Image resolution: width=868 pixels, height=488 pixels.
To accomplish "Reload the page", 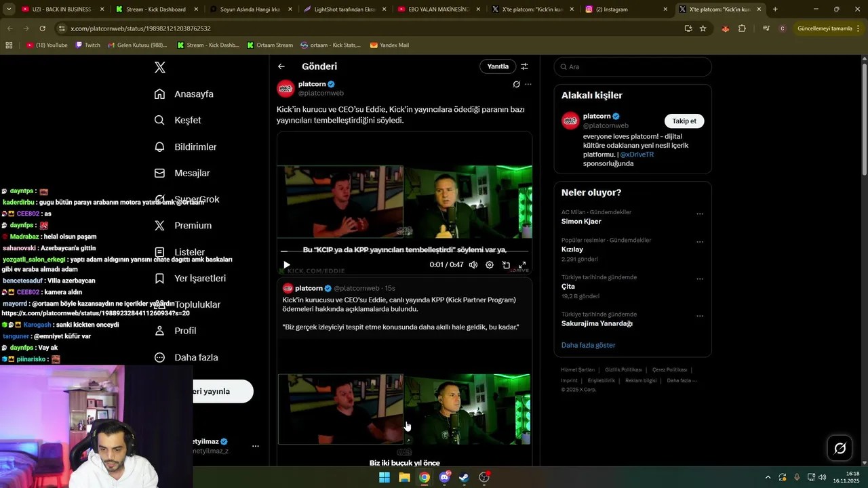I will pos(42,28).
